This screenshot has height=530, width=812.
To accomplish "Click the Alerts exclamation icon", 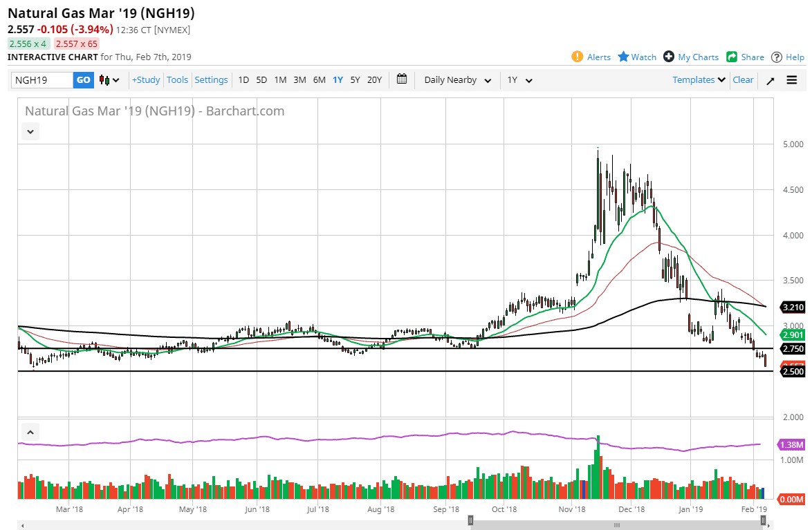I will coord(578,57).
